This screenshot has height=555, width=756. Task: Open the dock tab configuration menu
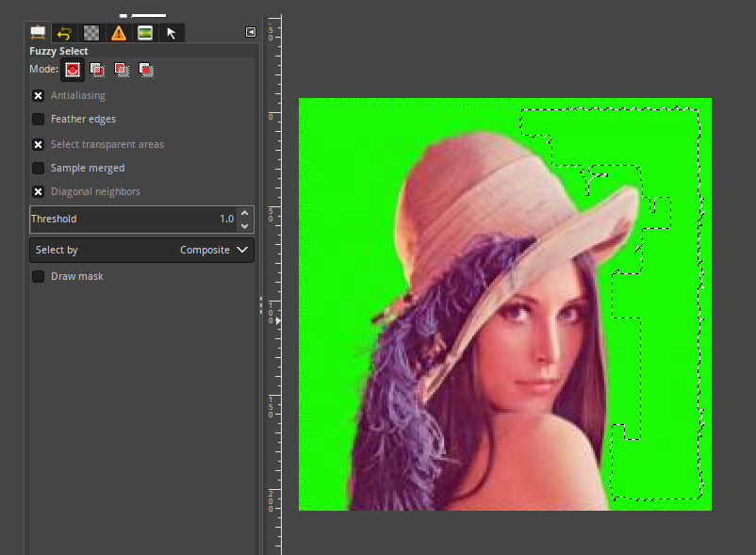[250, 32]
